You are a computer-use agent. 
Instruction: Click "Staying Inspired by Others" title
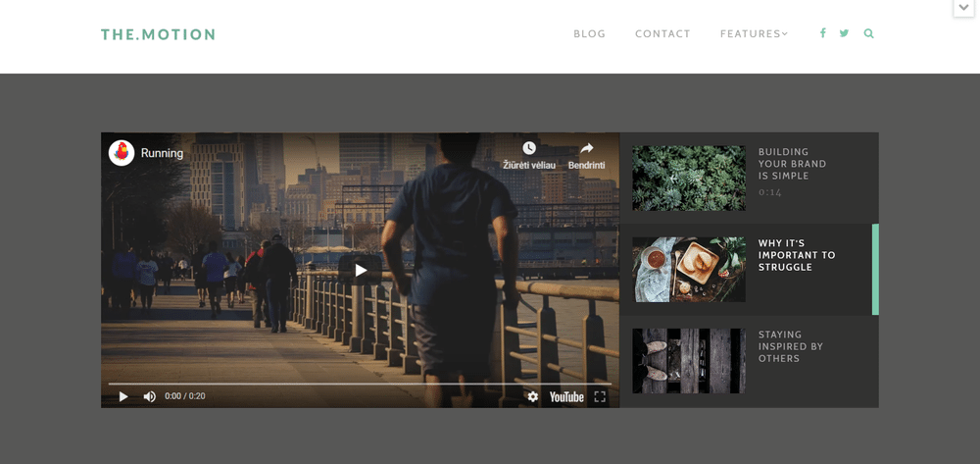point(791,346)
